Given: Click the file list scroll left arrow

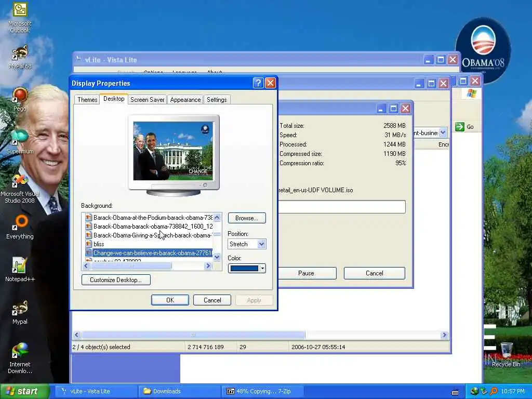Looking at the screenshot, I should tap(77, 335).
